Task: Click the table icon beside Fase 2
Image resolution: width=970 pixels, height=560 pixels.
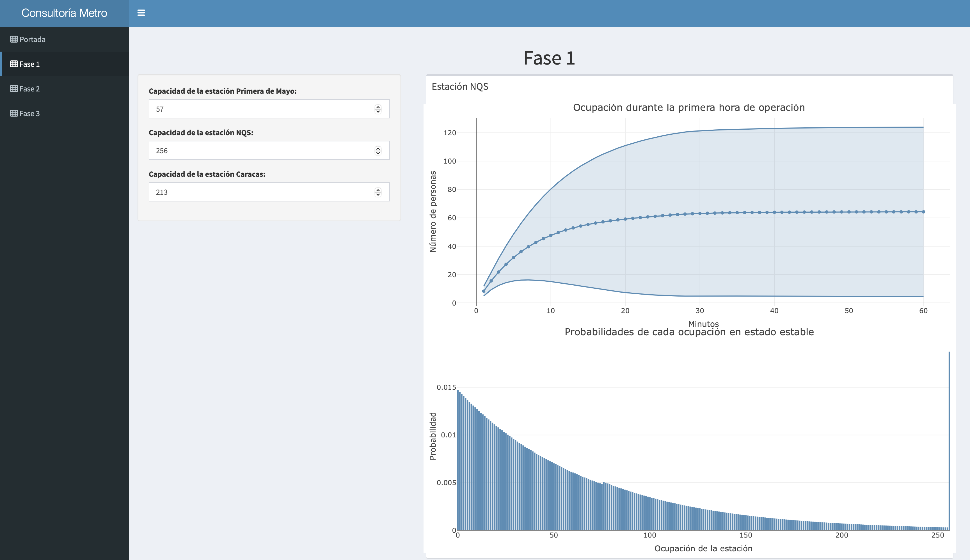Action: tap(14, 88)
